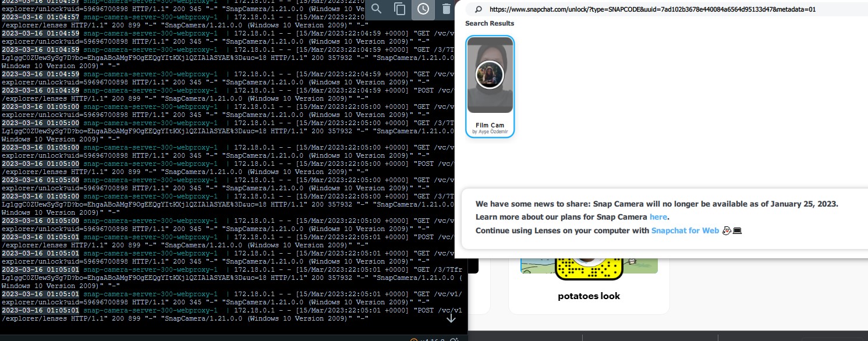Open the 'here' link about Snap Camera

(658, 216)
